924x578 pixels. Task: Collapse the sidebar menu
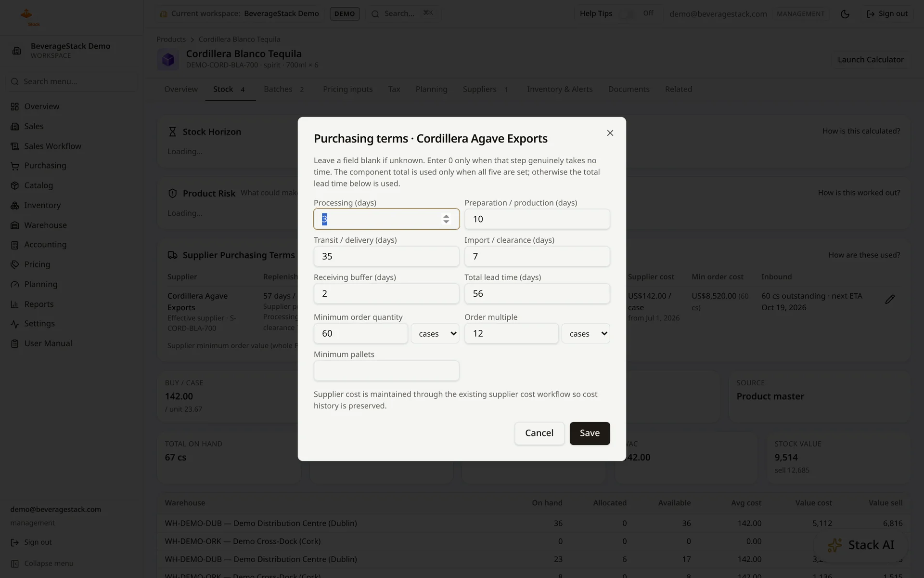point(42,564)
